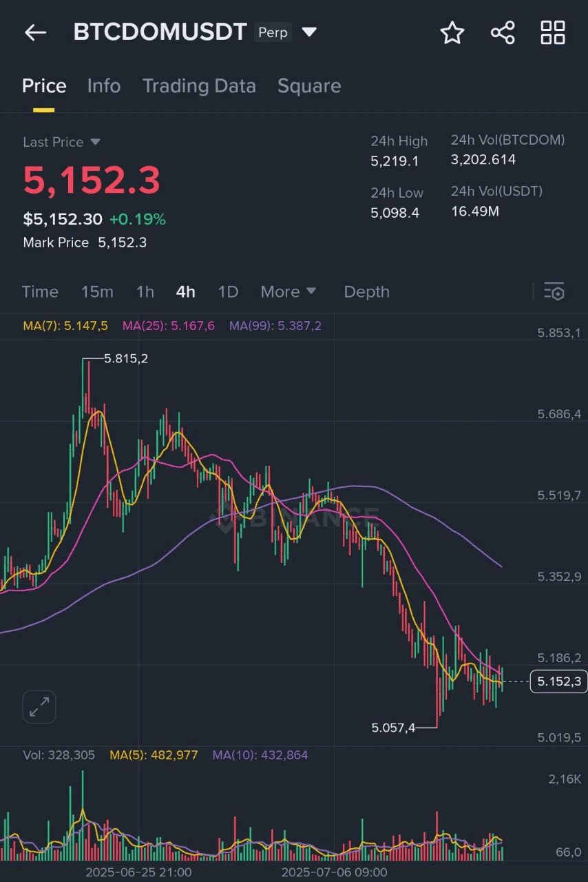This screenshot has height=882, width=588.
Task: Open the Square tab
Action: pyautogui.click(x=309, y=86)
